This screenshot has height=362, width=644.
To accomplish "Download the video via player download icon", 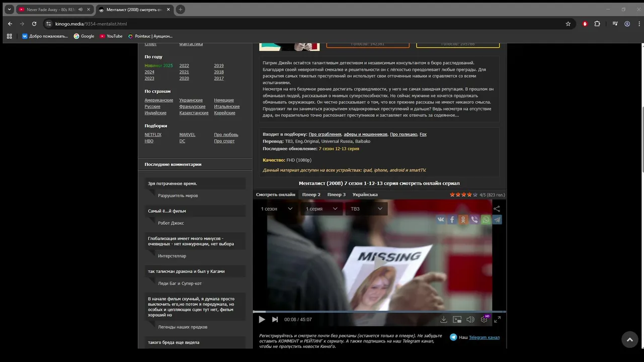I will (x=444, y=319).
